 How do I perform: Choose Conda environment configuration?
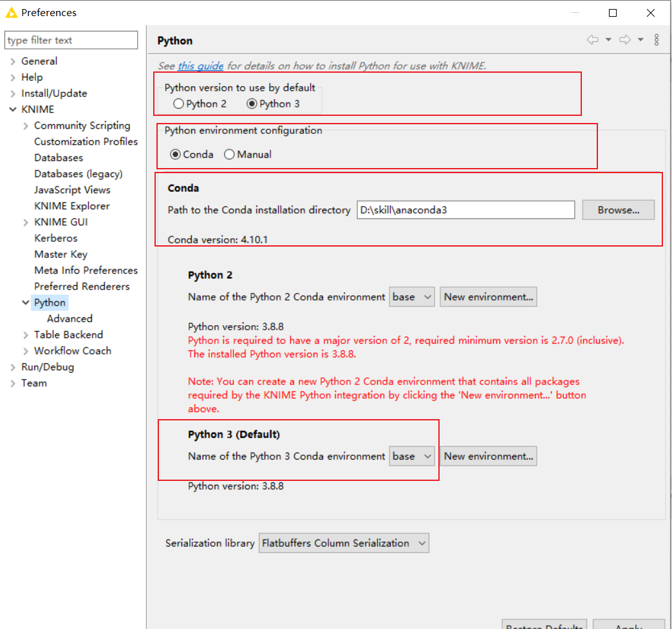pyautogui.click(x=175, y=155)
